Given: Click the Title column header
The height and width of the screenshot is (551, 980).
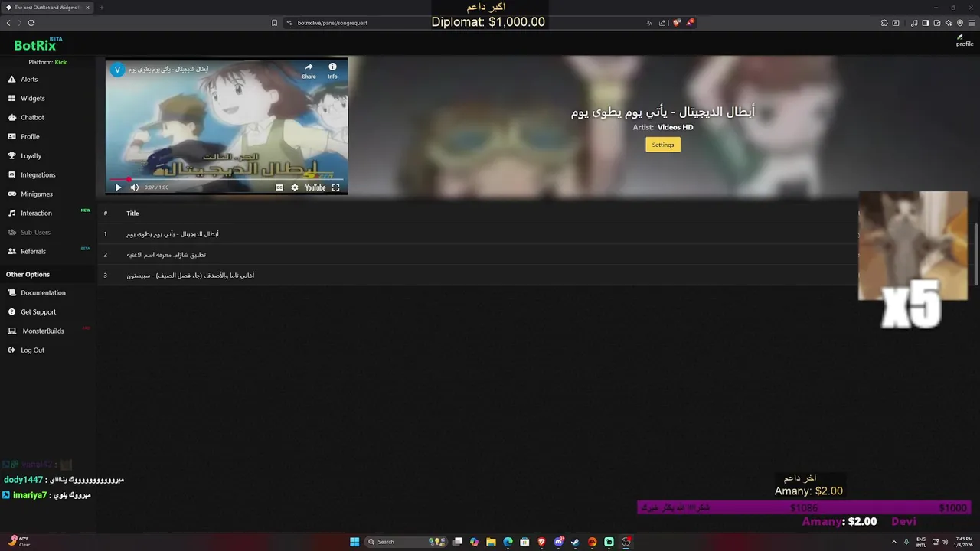Looking at the screenshot, I should click(x=132, y=214).
